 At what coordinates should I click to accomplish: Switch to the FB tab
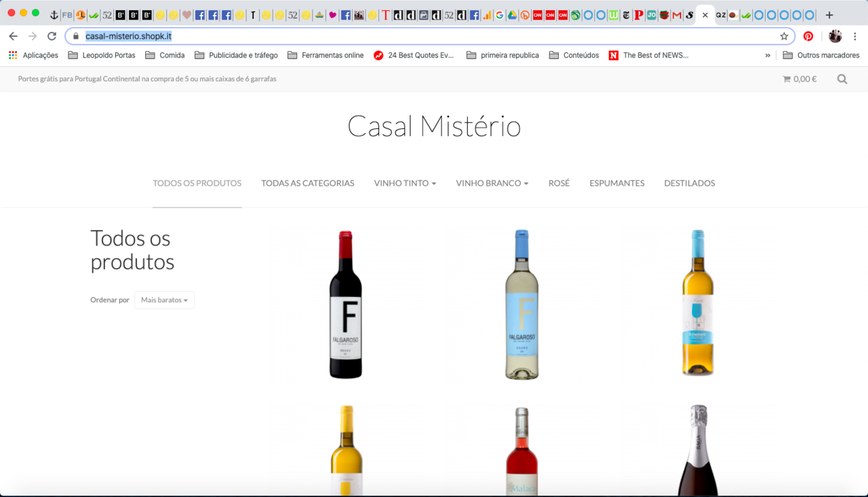(x=67, y=15)
